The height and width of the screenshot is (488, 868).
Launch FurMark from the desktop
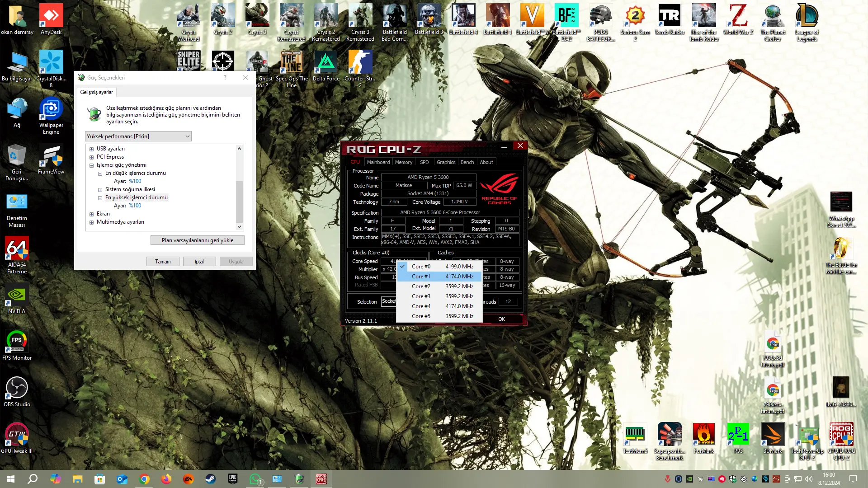[x=704, y=438]
